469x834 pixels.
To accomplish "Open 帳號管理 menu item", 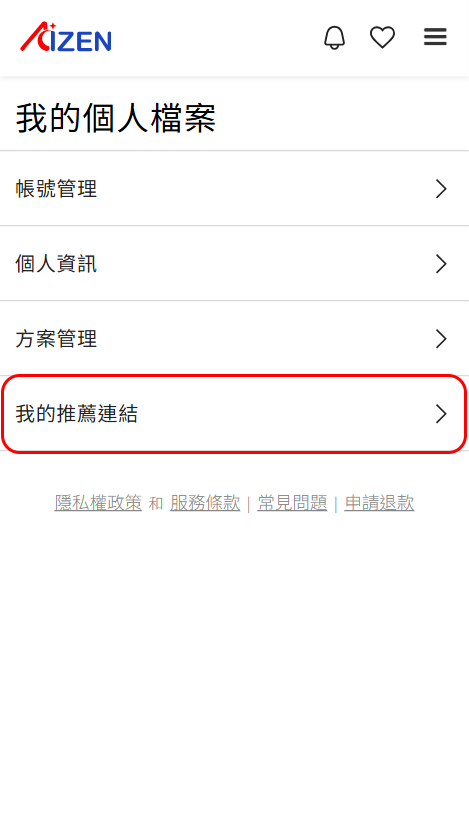I will (234, 189).
